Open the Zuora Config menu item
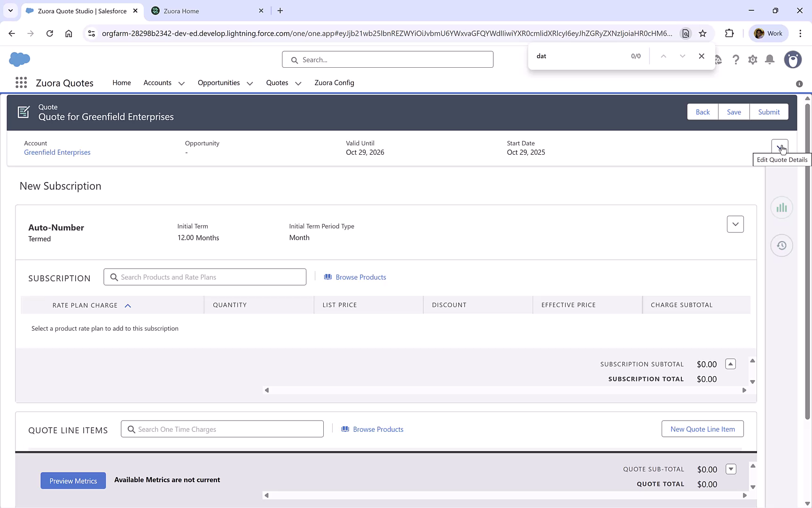Image resolution: width=812 pixels, height=508 pixels. tap(334, 83)
